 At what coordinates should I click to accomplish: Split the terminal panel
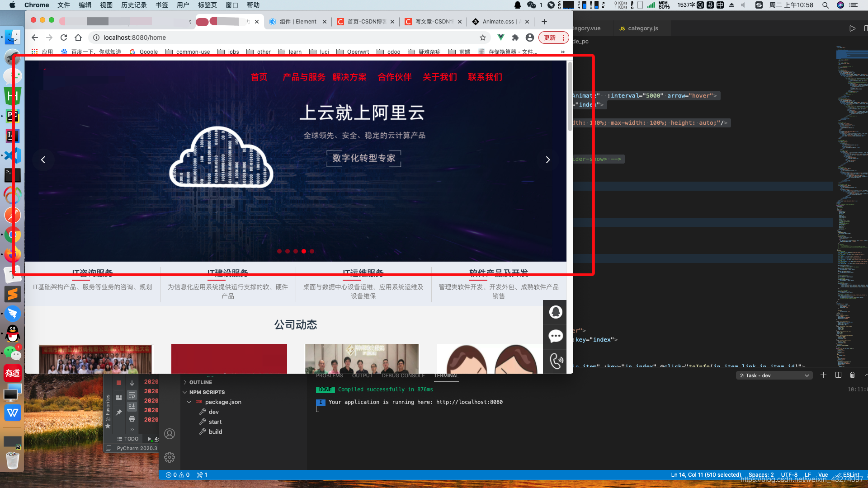[x=838, y=375]
